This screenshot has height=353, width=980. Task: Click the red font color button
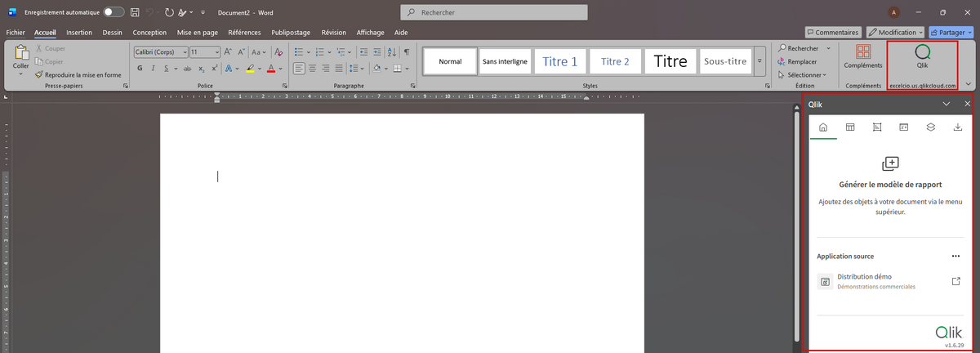(270, 69)
